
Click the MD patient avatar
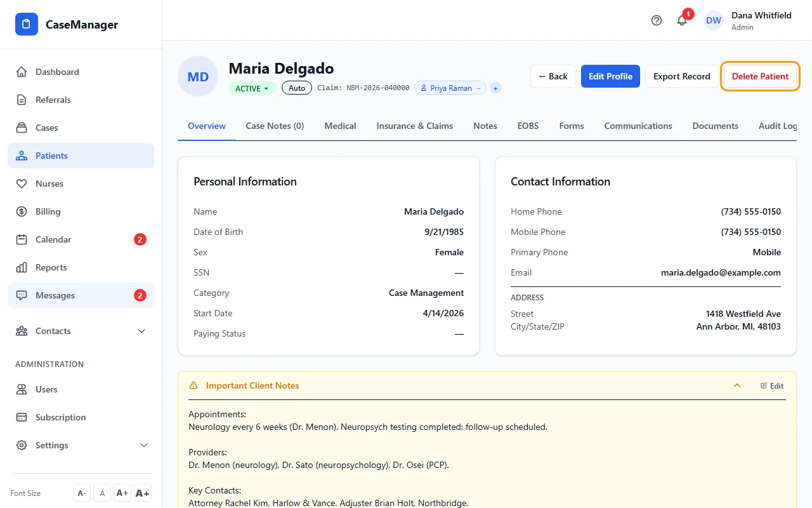pyautogui.click(x=198, y=76)
